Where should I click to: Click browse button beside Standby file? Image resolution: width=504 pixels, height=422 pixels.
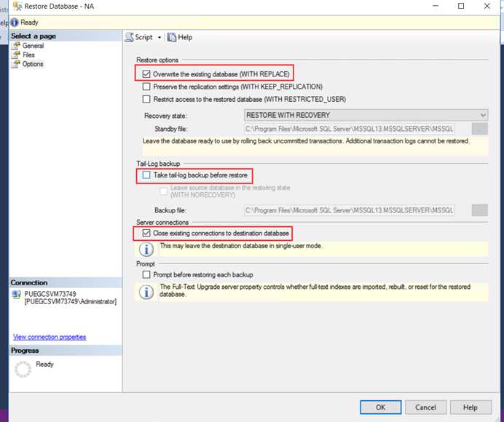pos(479,129)
